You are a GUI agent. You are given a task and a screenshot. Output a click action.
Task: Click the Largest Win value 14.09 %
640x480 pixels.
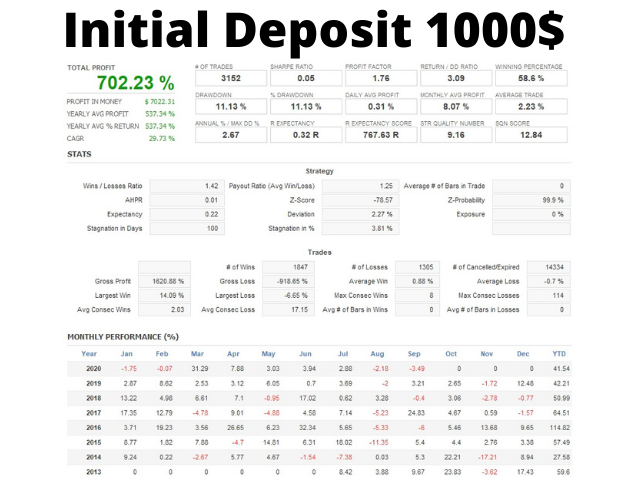coord(164,296)
